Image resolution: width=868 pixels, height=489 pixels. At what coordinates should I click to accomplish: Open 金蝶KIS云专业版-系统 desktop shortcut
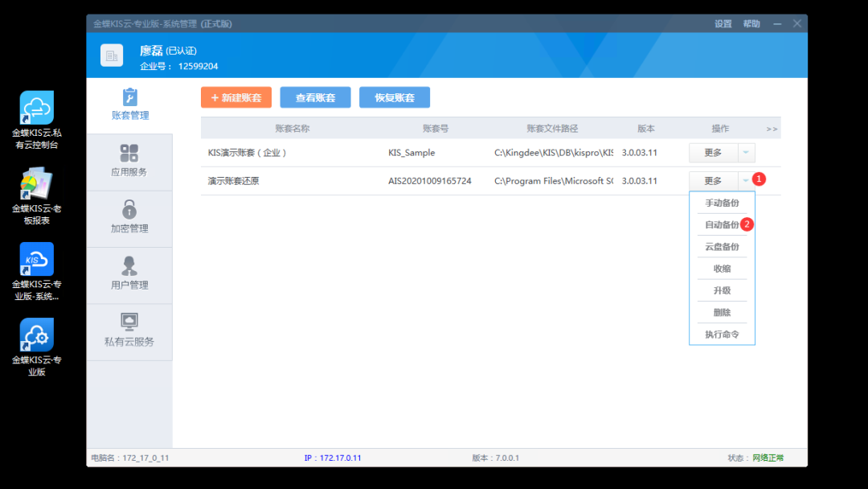click(36, 271)
